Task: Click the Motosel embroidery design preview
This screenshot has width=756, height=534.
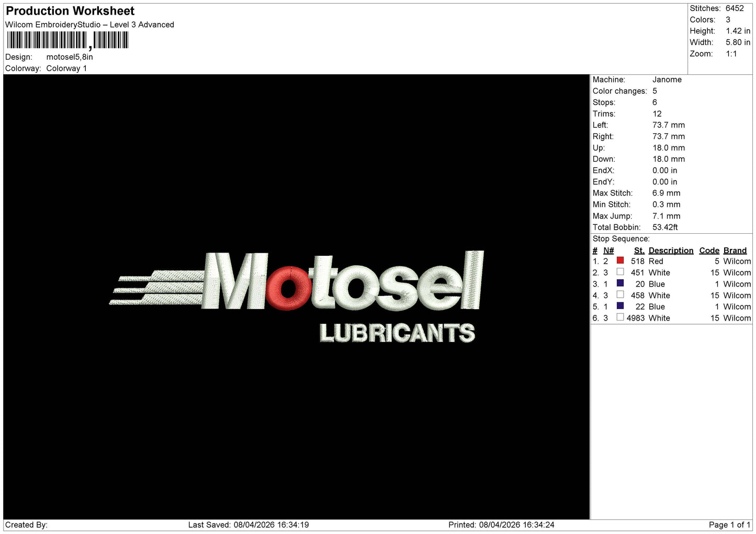Action: tap(297, 297)
